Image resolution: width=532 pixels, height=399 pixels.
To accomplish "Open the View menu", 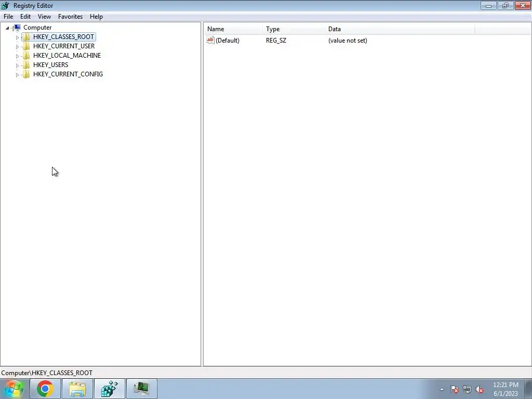I will click(x=44, y=17).
